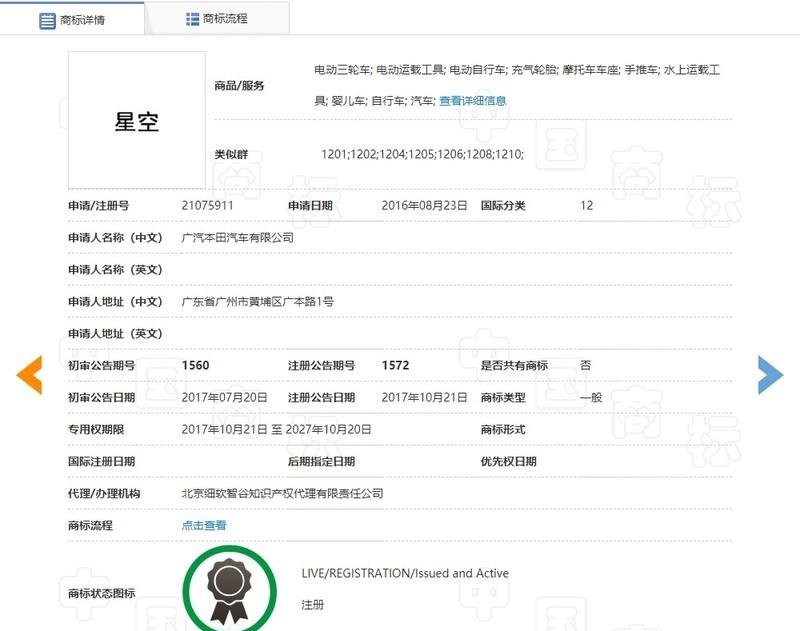Click the 初审公告期号 label
Image resolution: width=800 pixels, height=631 pixels.
tap(102, 365)
